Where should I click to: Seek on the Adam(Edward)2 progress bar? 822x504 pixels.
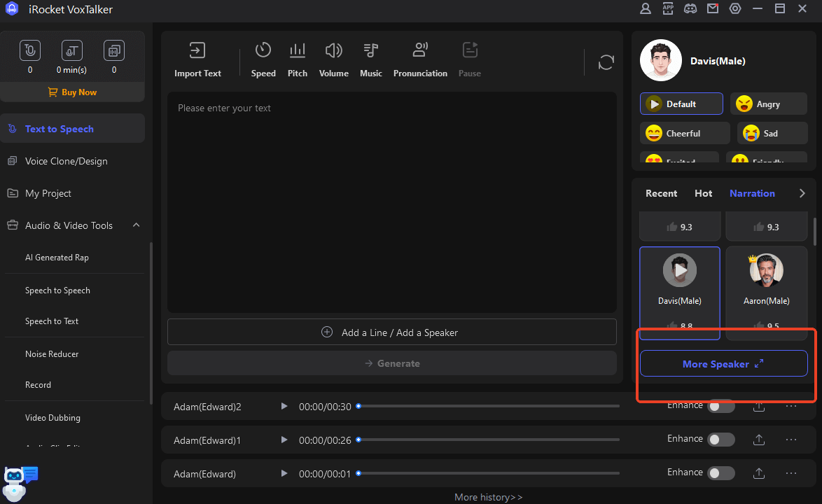[489, 406]
